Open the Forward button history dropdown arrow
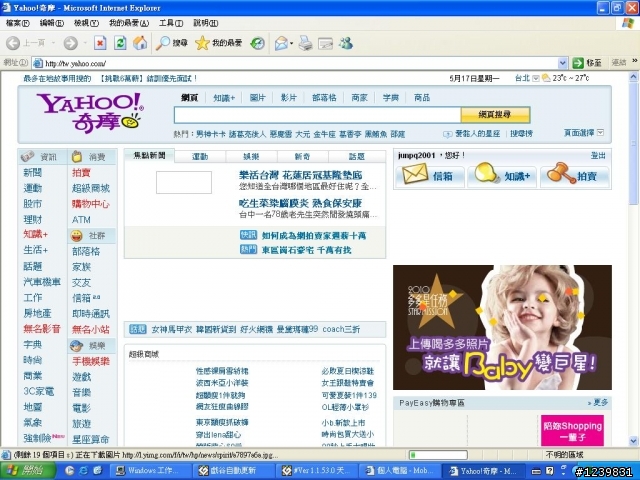640x480 pixels. point(85,43)
